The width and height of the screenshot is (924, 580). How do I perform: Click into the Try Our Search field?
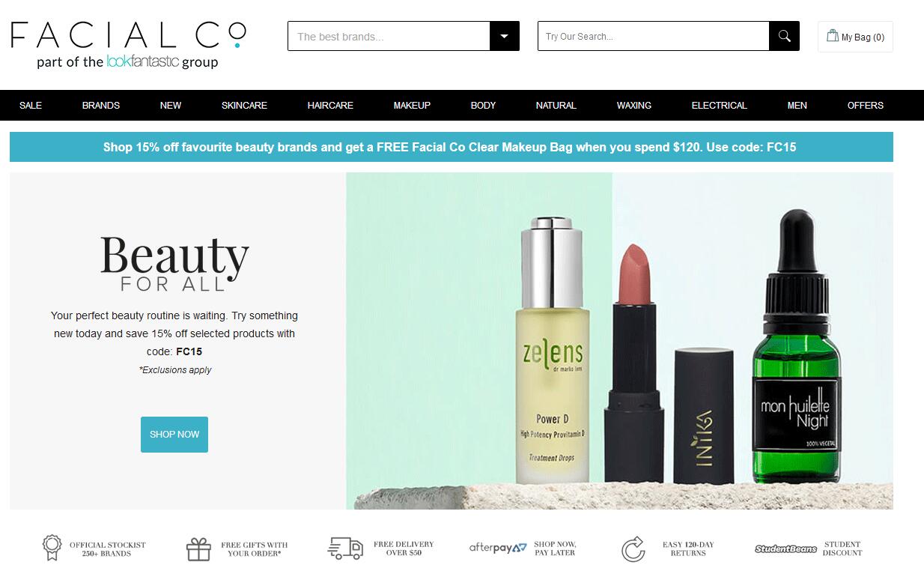(654, 36)
